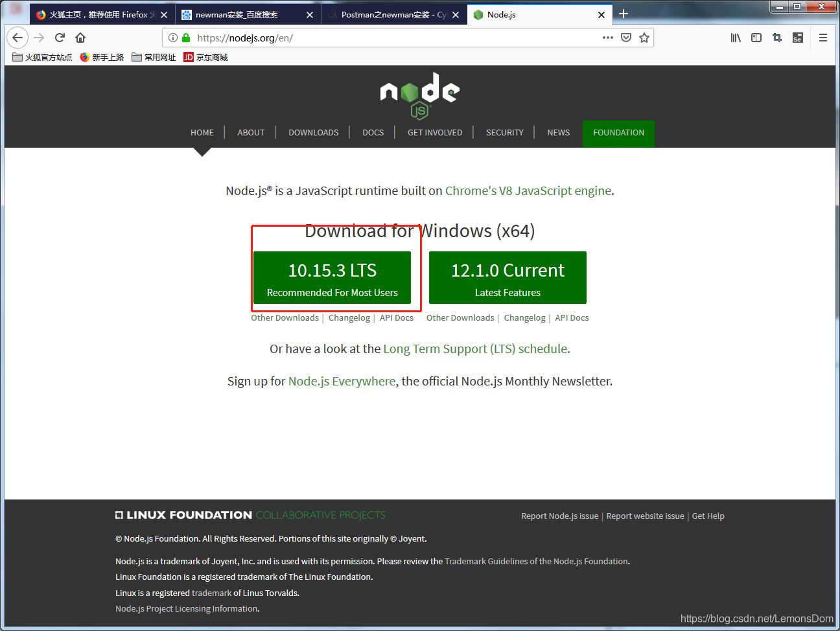Save page to Pocket icon
The width and height of the screenshot is (840, 631).
(x=626, y=38)
